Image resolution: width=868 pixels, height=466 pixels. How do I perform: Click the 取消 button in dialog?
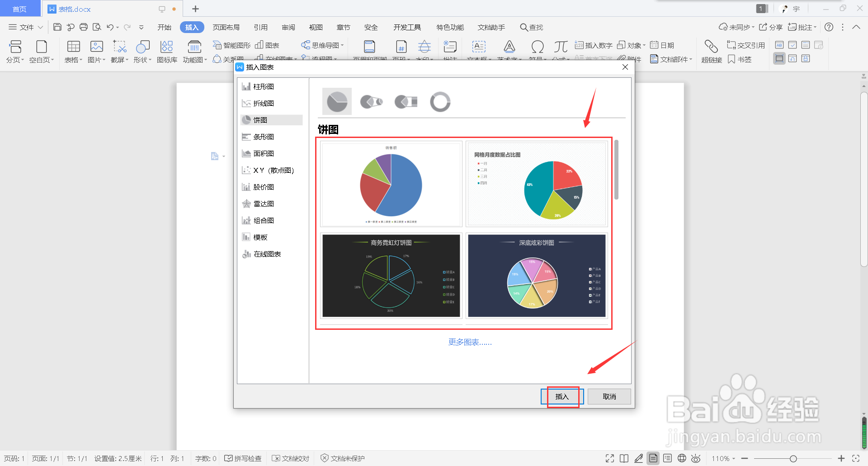point(609,396)
